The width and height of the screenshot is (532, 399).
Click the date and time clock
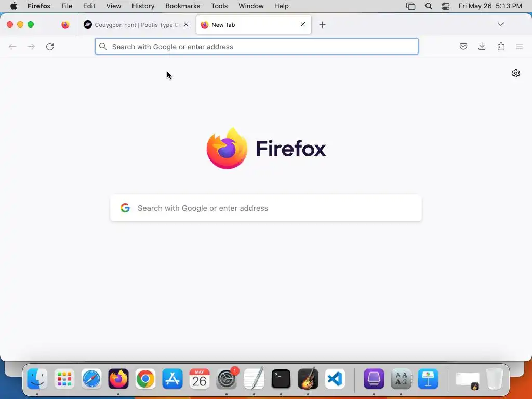coord(490,6)
